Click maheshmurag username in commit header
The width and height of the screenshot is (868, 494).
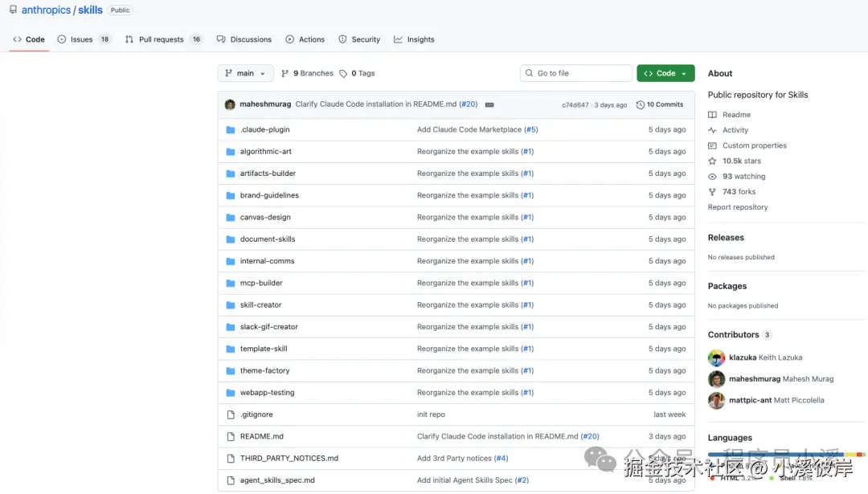click(265, 104)
